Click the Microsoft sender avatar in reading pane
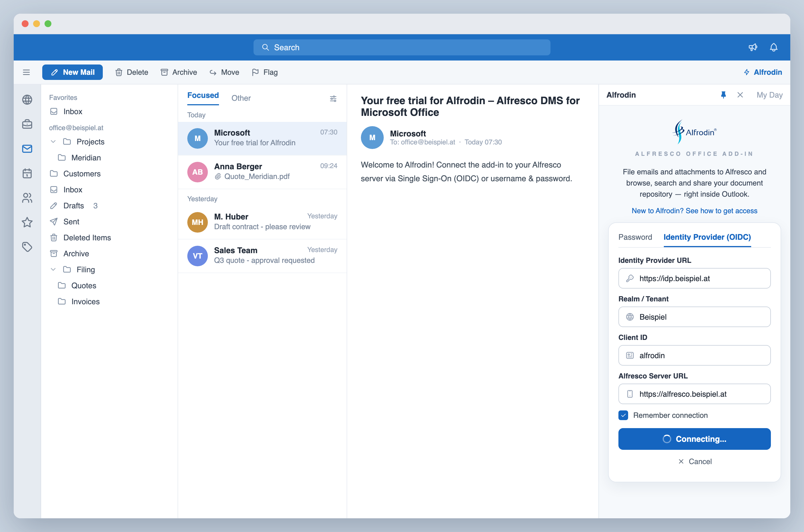The image size is (804, 532). 372,137
